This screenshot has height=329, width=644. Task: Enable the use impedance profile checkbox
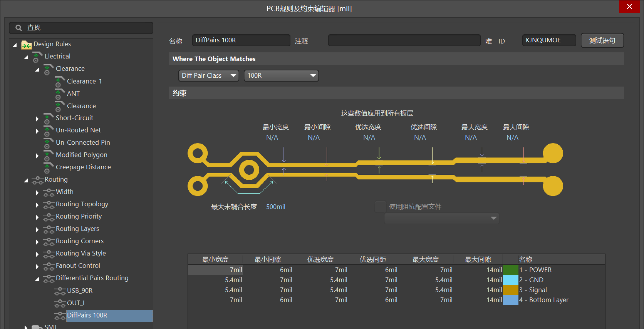(x=380, y=207)
